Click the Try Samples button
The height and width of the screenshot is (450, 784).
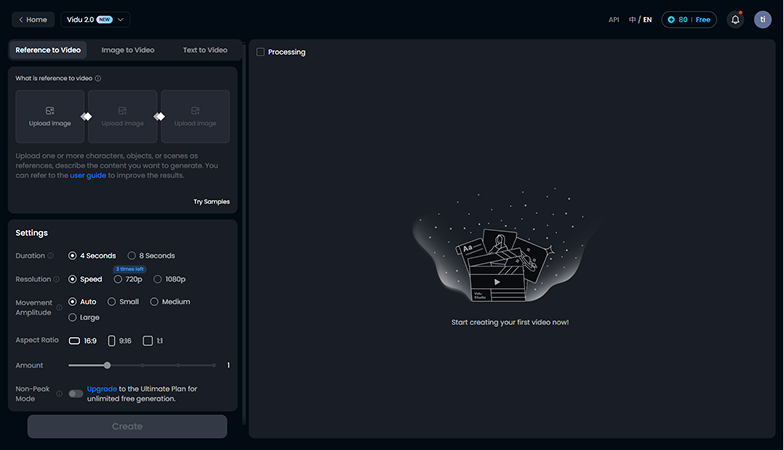tap(211, 202)
